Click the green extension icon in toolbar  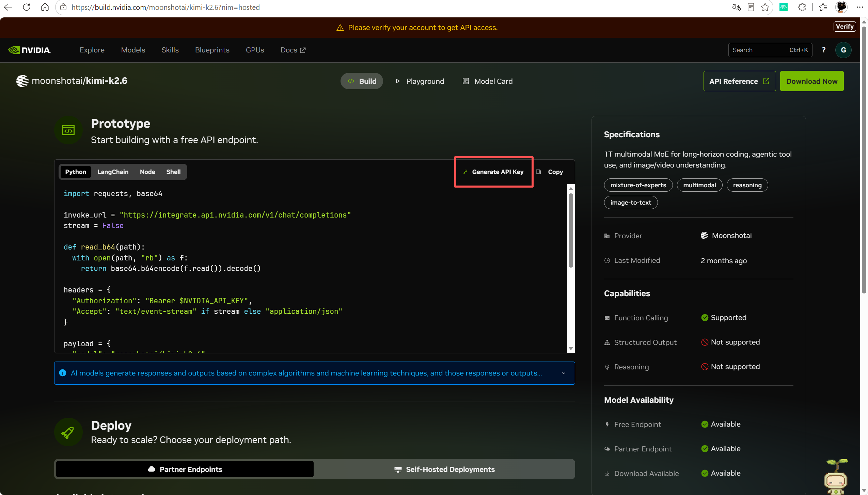784,7
